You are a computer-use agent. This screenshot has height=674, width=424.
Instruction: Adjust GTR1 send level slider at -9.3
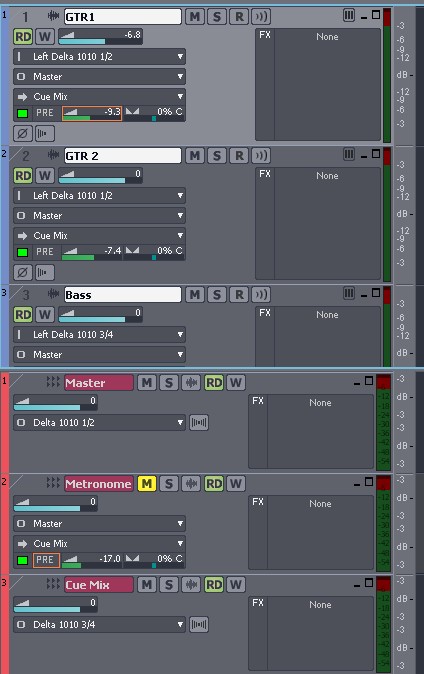coord(92,113)
